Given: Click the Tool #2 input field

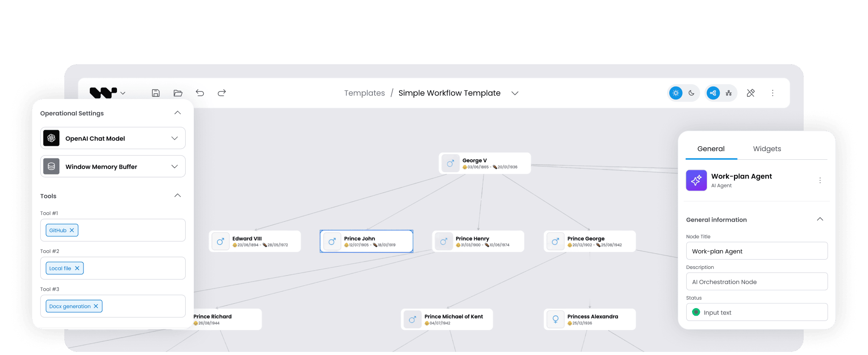Looking at the screenshot, I should 113,268.
